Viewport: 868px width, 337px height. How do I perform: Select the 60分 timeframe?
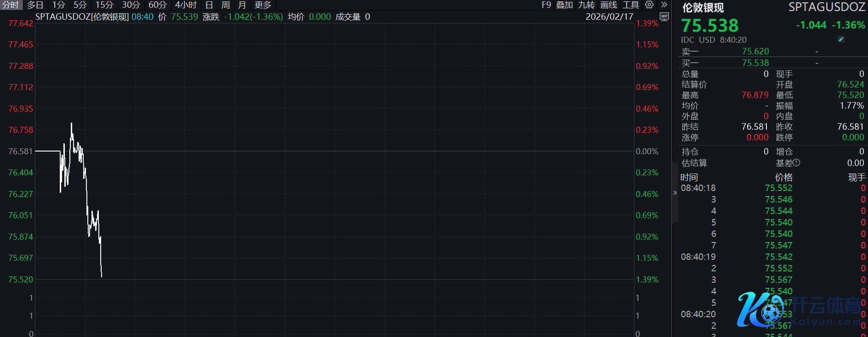(157, 5)
